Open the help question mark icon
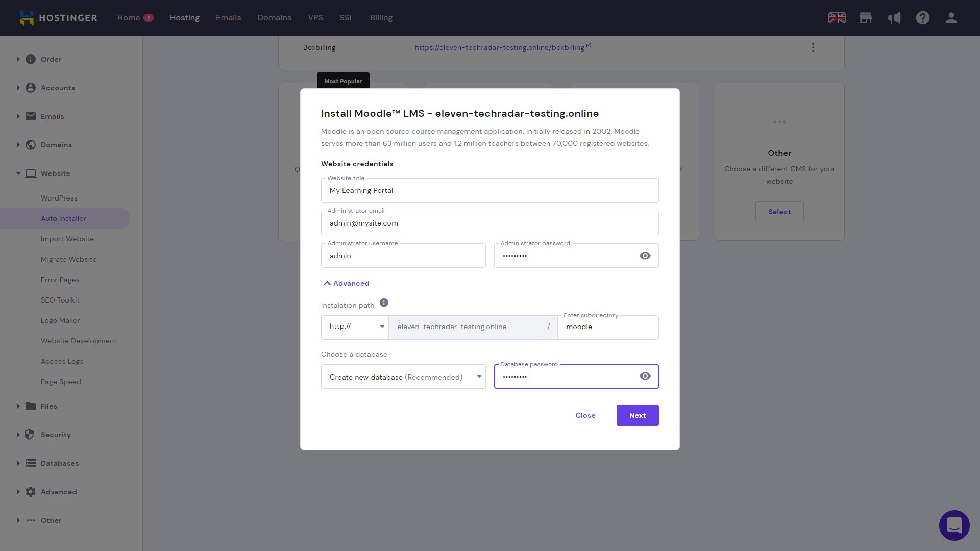The image size is (980, 551). pos(922,18)
